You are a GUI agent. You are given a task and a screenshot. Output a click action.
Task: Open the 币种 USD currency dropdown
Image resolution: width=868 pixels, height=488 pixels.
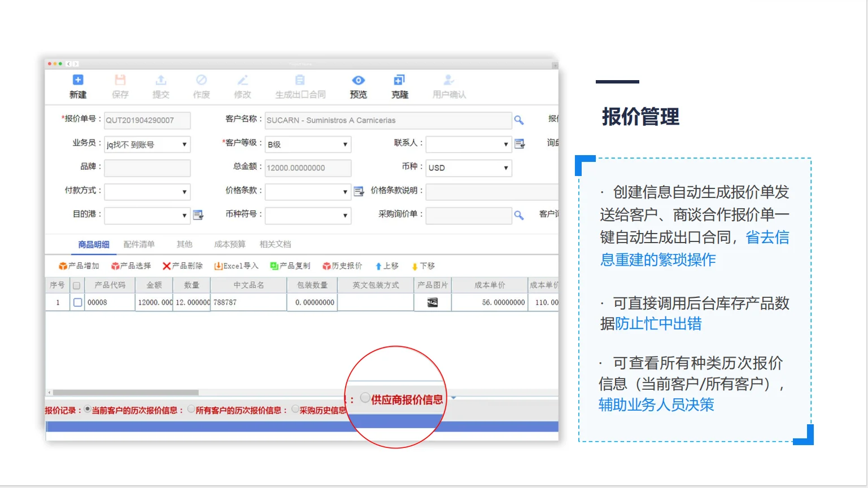tap(507, 168)
